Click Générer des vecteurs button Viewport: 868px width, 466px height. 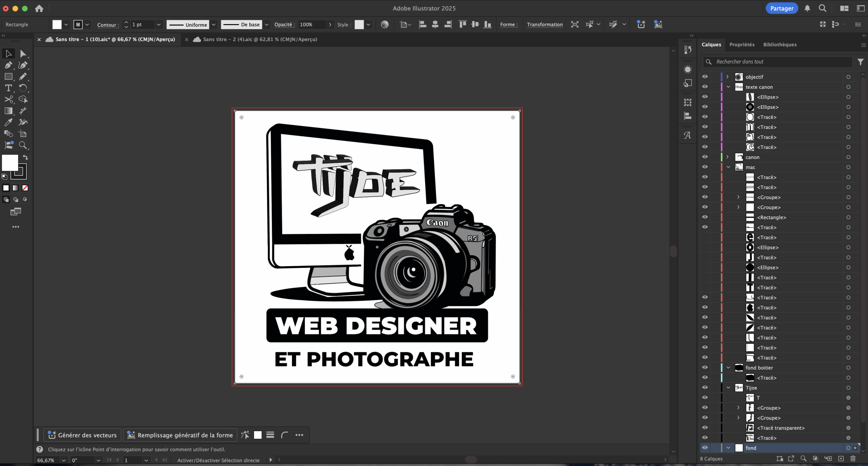coord(82,435)
